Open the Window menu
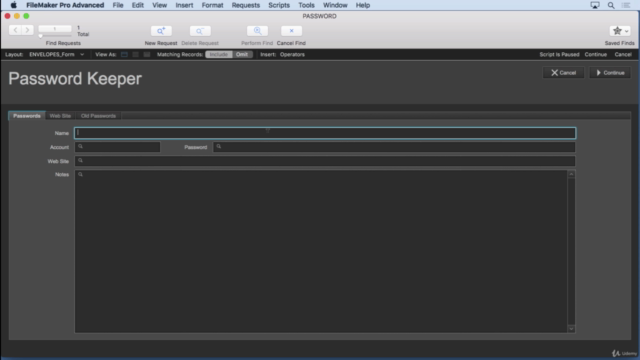 (x=335, y=5)
